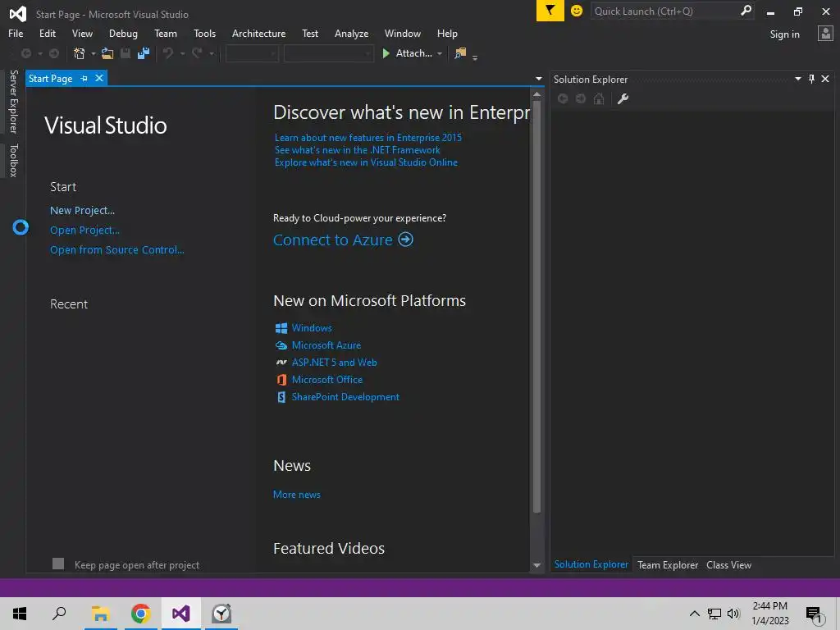Image resolution: width=840 pixels, height=630 pixels.
Task: Open the Architecture menu
Action: [258, 33]
